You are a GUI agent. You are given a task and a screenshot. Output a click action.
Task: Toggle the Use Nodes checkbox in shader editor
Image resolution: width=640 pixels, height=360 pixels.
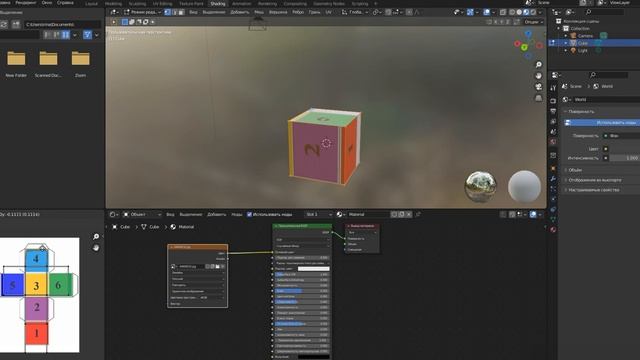(249, 214)
